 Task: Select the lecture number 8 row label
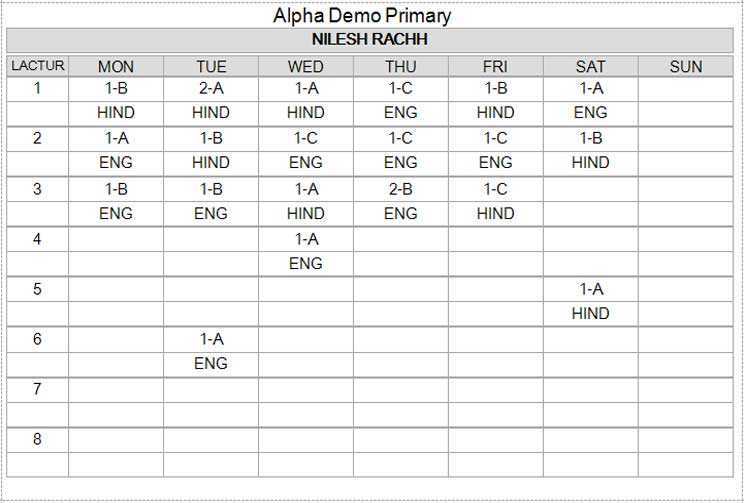click(x=38, y=440)
